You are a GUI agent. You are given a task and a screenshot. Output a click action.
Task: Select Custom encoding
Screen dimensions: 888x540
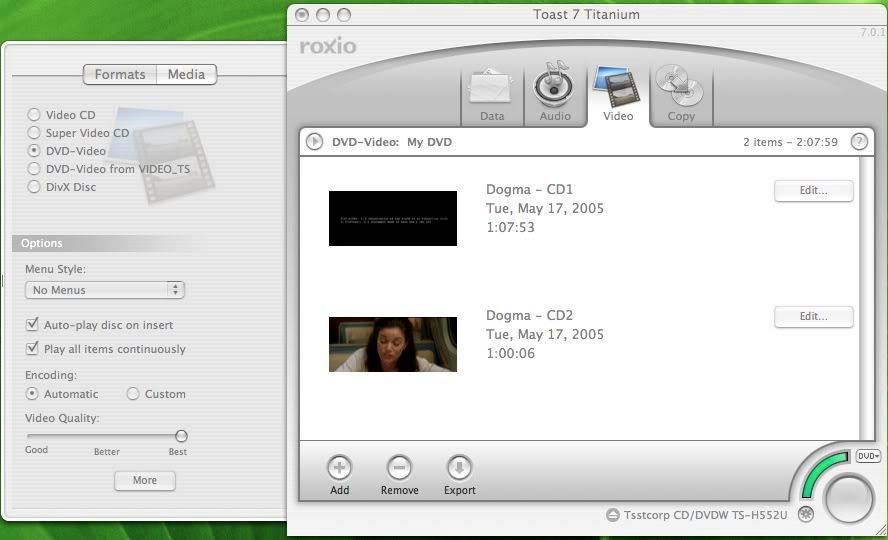pyautogui.click(x=133, y=393)
